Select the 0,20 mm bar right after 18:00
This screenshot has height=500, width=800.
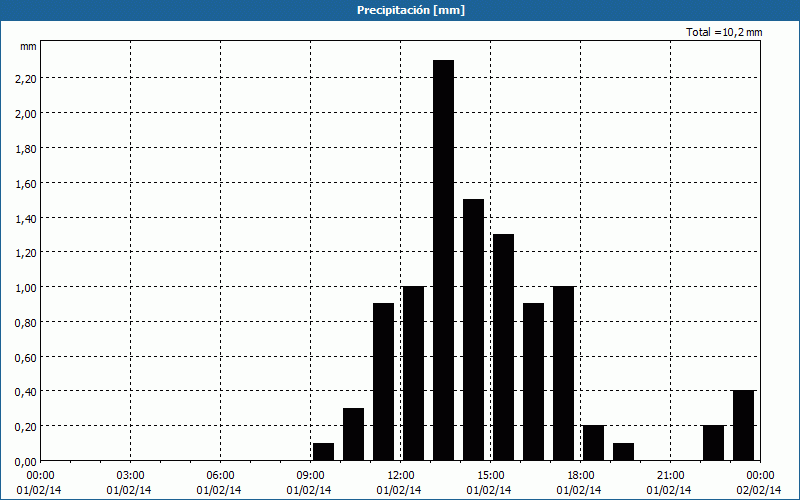(593, 443)
